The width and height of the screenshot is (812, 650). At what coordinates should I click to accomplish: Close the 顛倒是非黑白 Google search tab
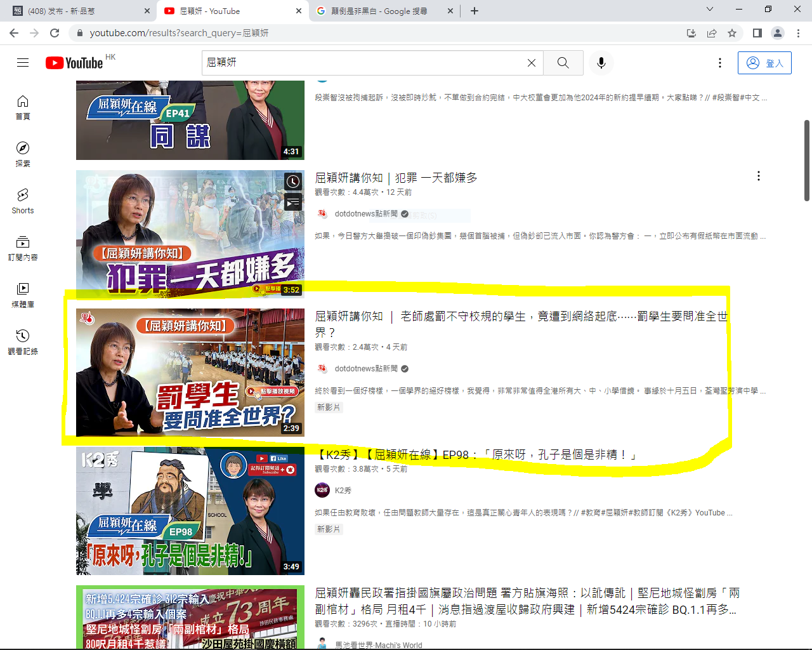tap(450, 11)
